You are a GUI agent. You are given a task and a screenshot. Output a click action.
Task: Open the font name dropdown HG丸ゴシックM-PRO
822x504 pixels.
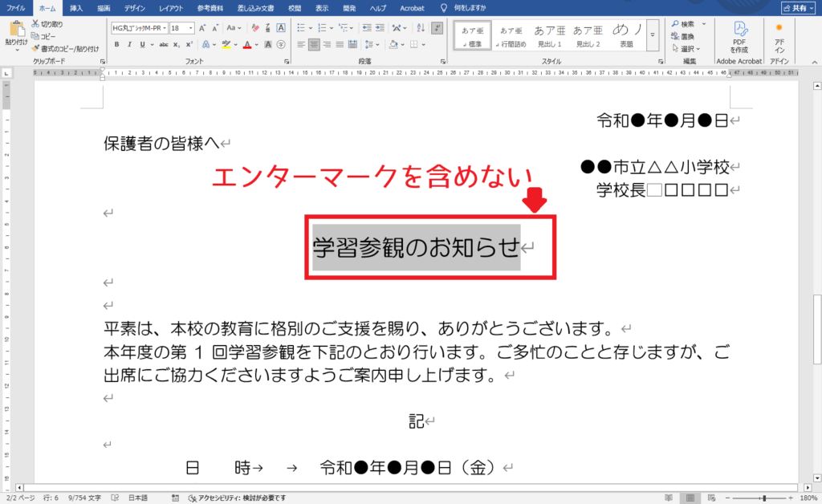[139, 28]
